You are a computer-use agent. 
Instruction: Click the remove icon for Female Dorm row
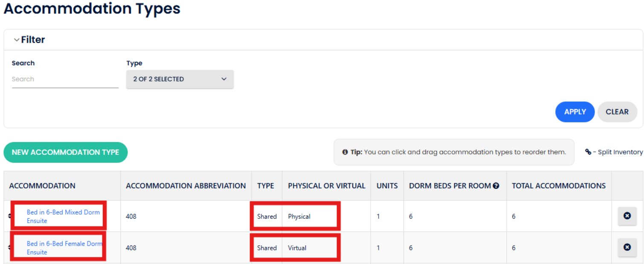point(627,247)
